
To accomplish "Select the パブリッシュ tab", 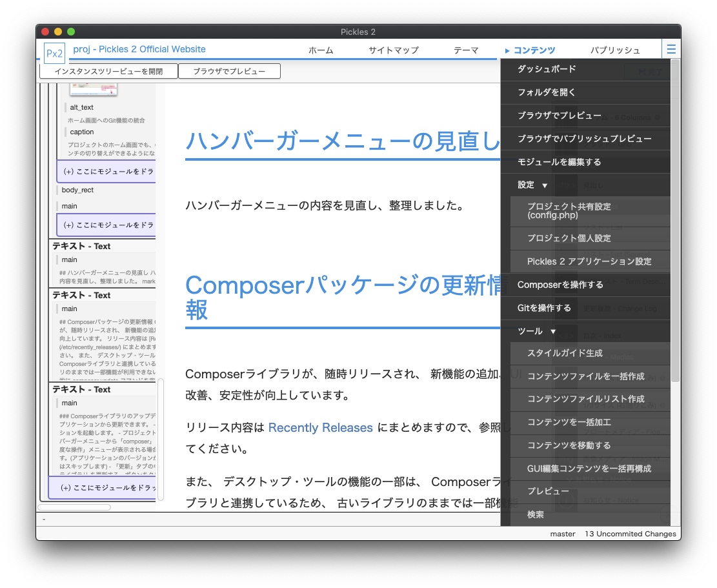I will (x=615, y=50).
